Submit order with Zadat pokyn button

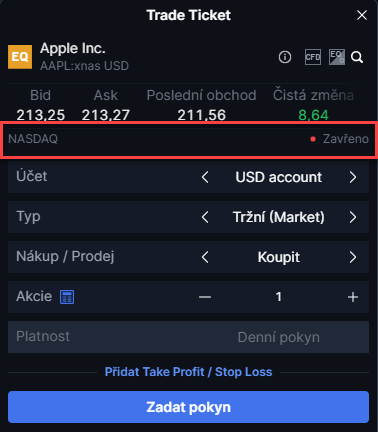pyautogui.click(x=188, y=407)
